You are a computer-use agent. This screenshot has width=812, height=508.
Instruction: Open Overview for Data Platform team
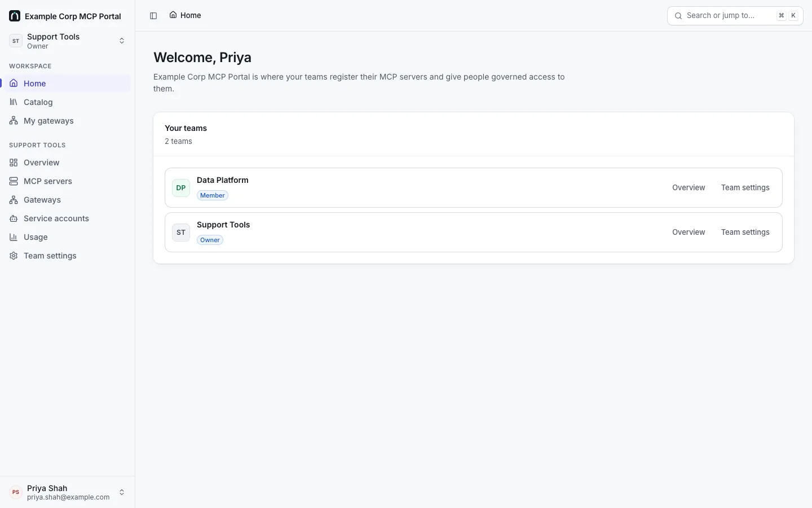(689, 187)
